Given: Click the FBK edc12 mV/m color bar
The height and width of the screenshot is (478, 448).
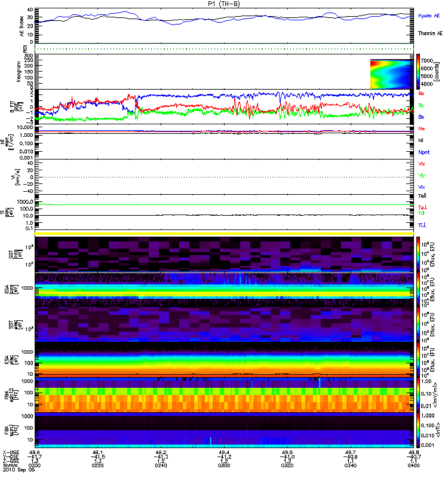Looking at the screenshot, I should tap(418, 395).
